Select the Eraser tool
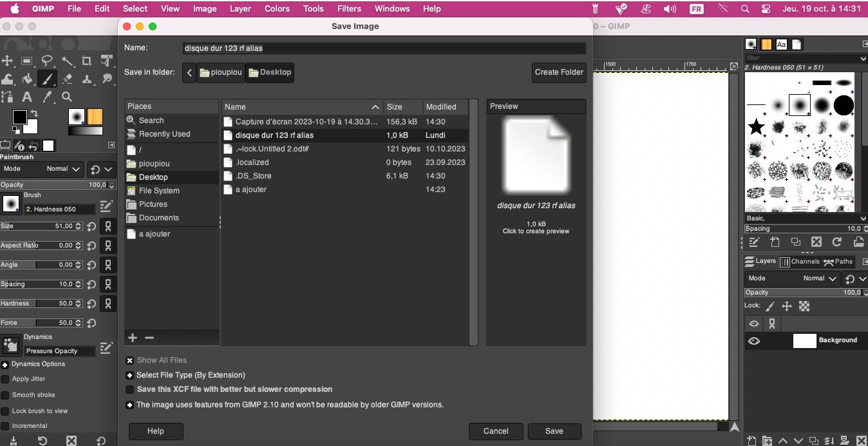This screenshot has height=446, width=868. click(x=67, y=79)
